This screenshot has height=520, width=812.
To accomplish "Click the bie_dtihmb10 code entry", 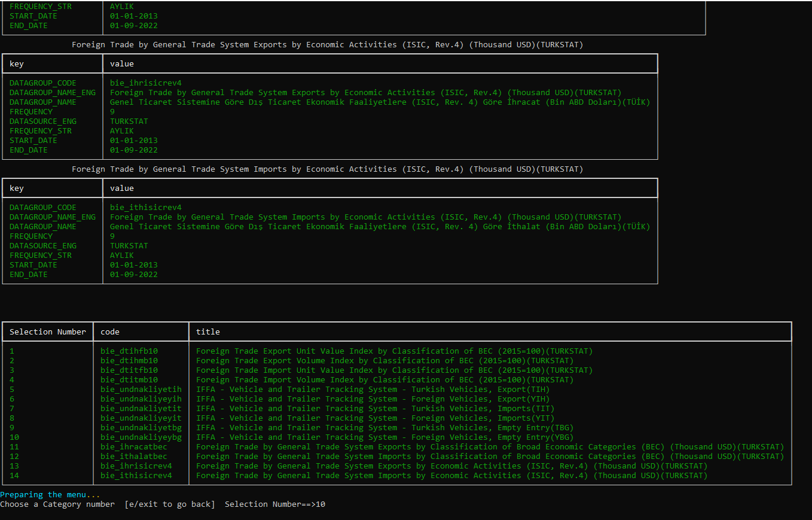I will 129,361.
